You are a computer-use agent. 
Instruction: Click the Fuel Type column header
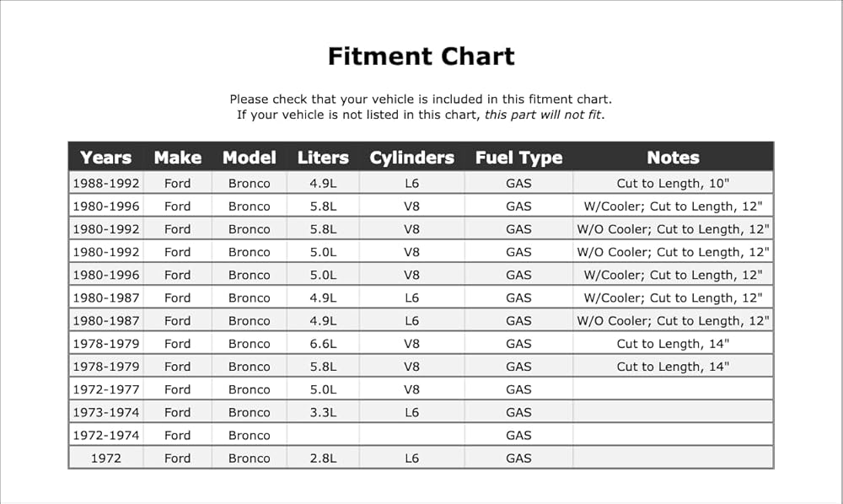coord(518,158)
